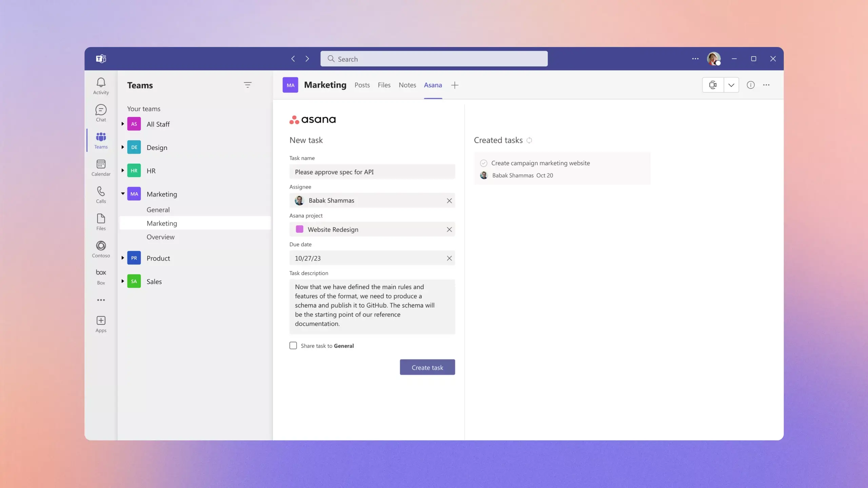
Task: Click the add new tab plus button
Action: click(455, 85)
